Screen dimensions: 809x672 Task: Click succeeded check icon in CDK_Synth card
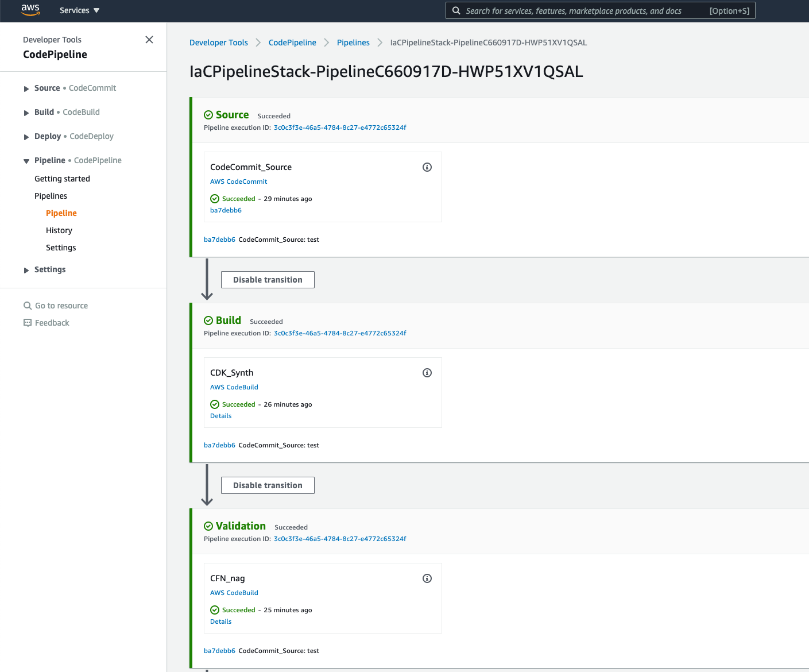tap(215, 404)
